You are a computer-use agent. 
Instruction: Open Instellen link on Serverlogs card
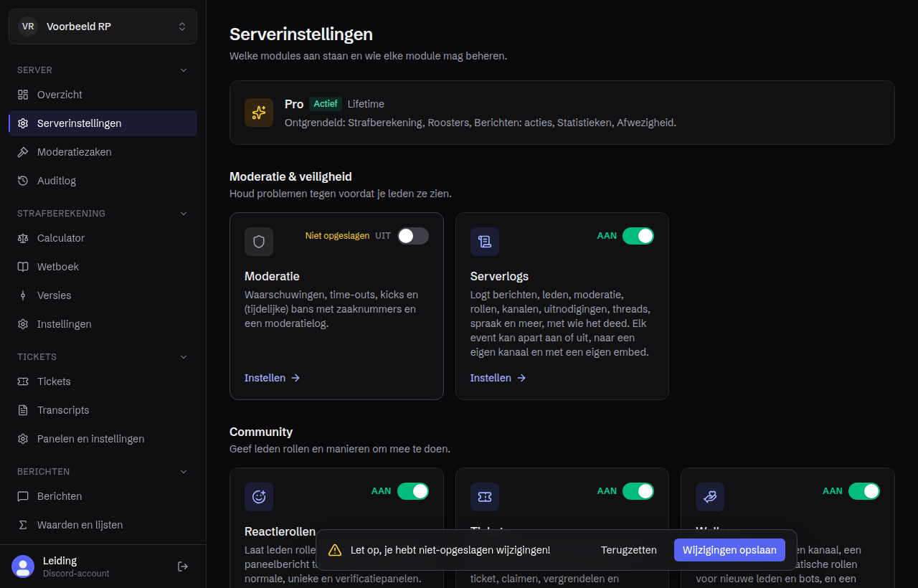tap(498, 378)
